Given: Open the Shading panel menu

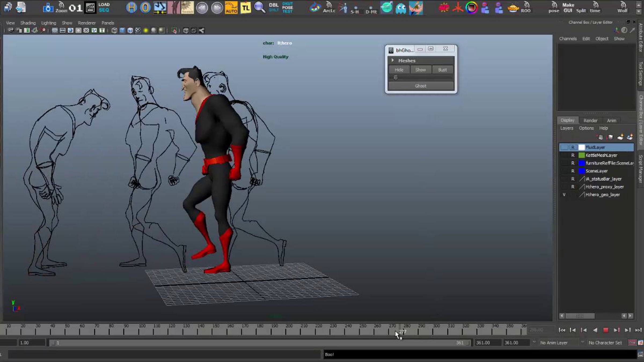Looking at the screenshot, I should pos(28,23).
